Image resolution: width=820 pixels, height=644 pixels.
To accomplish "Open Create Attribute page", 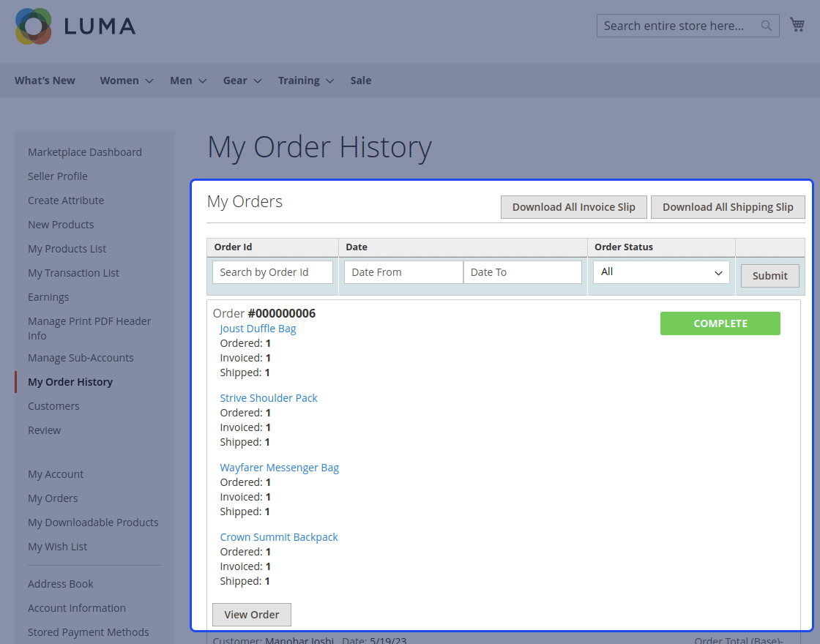I will [66, 201].
